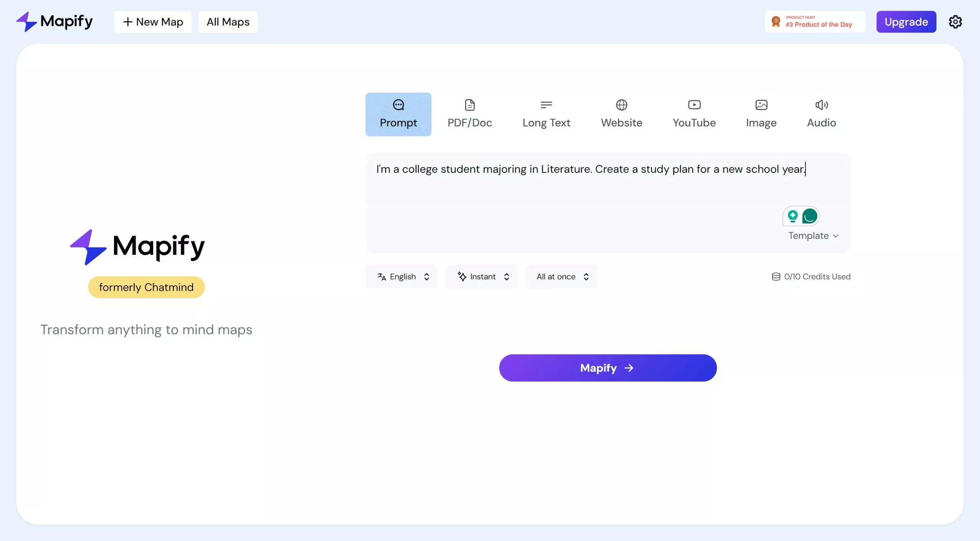Select the Audio input mode
This screenshot has height=541, width=980.
point(821,114)
